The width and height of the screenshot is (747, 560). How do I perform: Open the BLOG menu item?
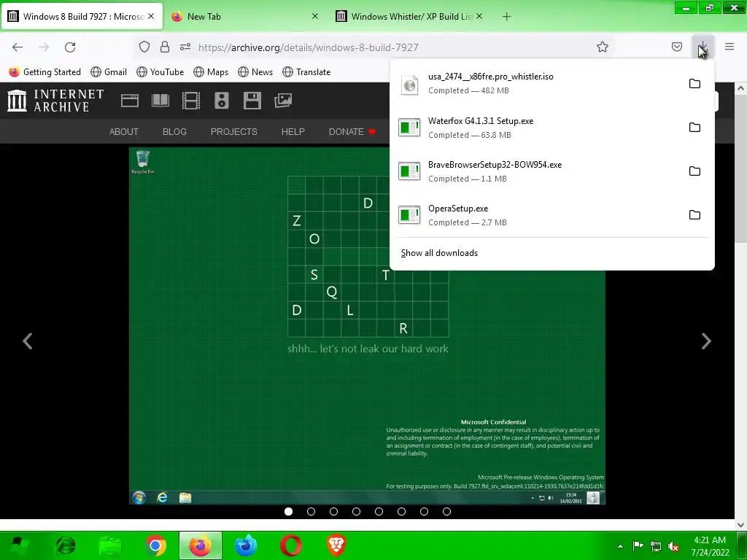pos(174,132)
